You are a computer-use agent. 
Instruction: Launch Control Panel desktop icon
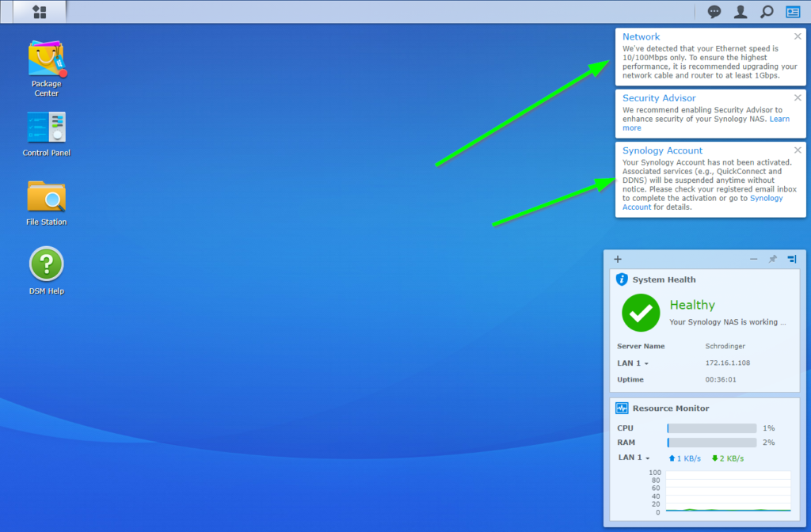[47, 134]
